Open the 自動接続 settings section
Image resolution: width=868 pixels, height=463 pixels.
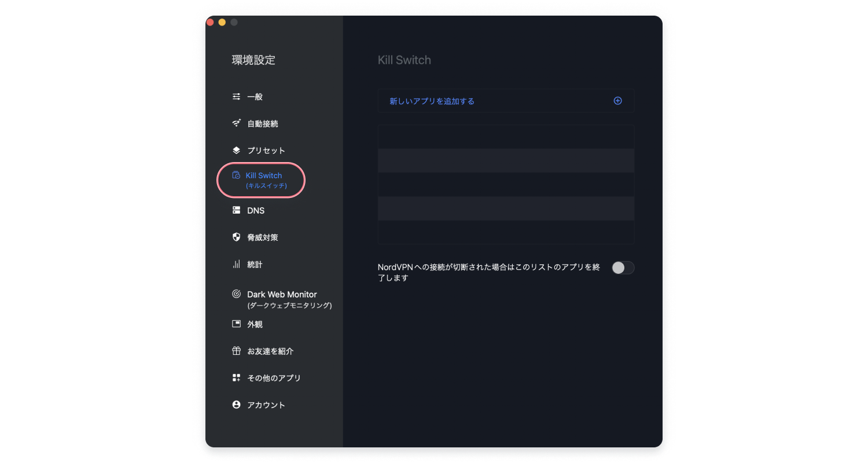[263, 123]
